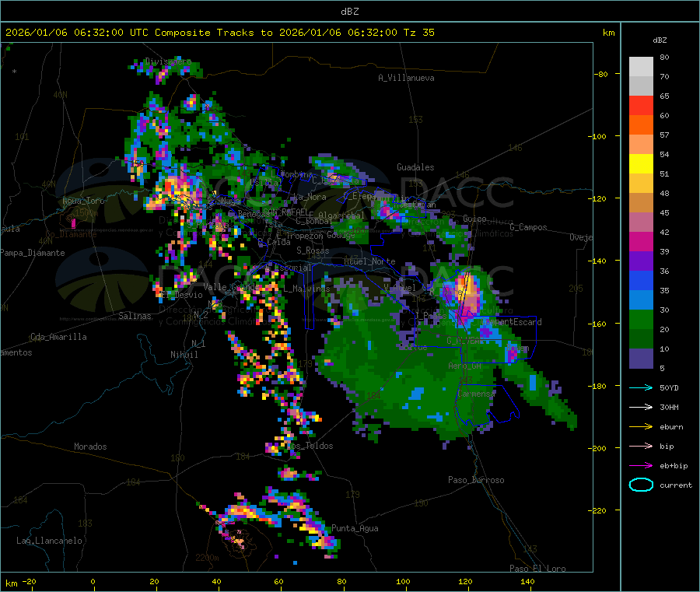
Task: Click the '-220' tick on the vertical km axis
Action: click(x=599, y=511)
